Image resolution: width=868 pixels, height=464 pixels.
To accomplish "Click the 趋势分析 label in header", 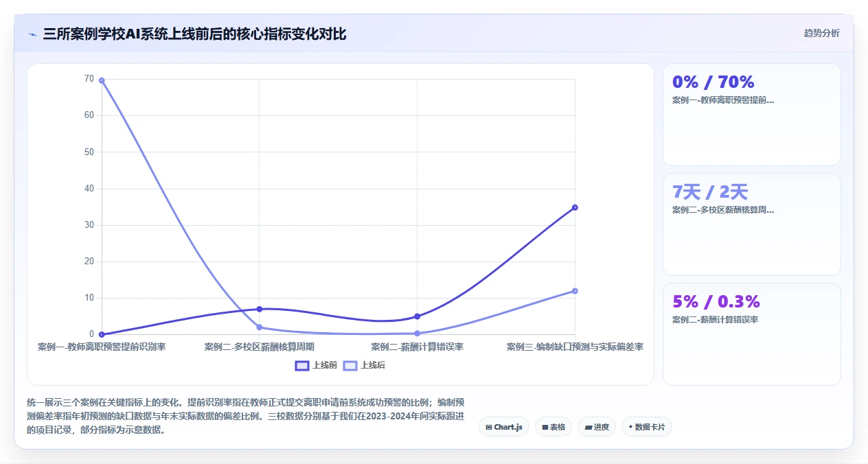I will (x=821, y=33).
